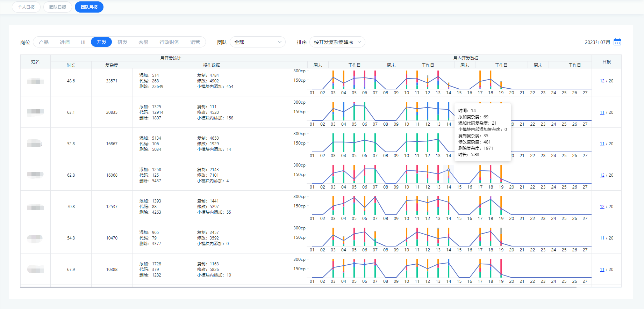Click the 月内开发数据 header
644x309 pixels.
(x=466, y=58)
